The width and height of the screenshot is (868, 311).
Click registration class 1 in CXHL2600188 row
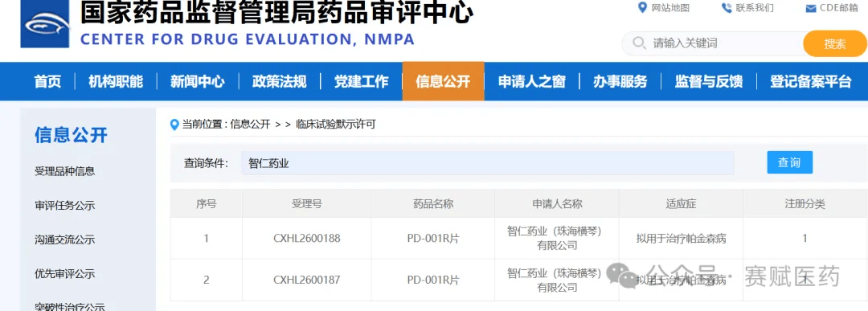tap(805, 239)
